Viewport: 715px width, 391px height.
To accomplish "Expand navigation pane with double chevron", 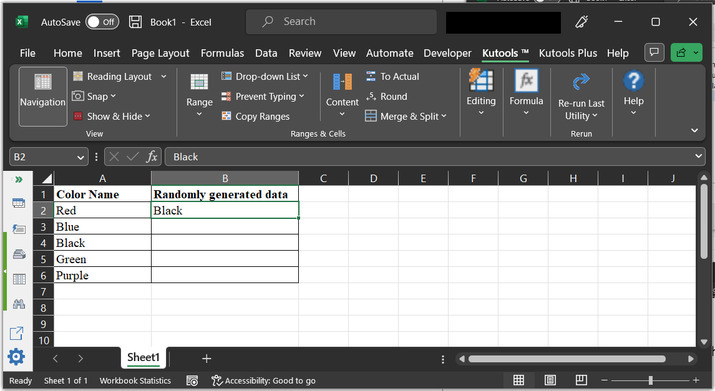I will [19, 179].
